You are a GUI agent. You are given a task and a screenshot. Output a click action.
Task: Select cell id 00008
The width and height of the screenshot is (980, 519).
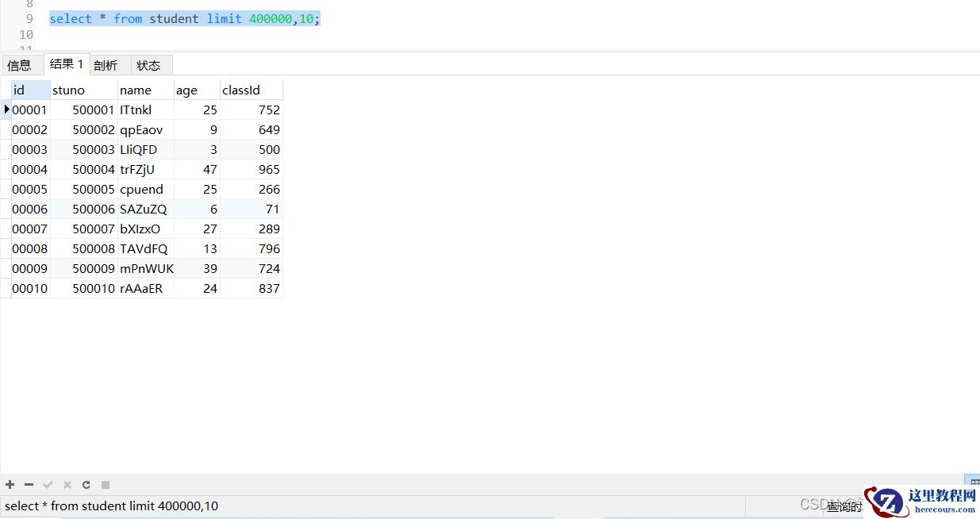[31, 248]
